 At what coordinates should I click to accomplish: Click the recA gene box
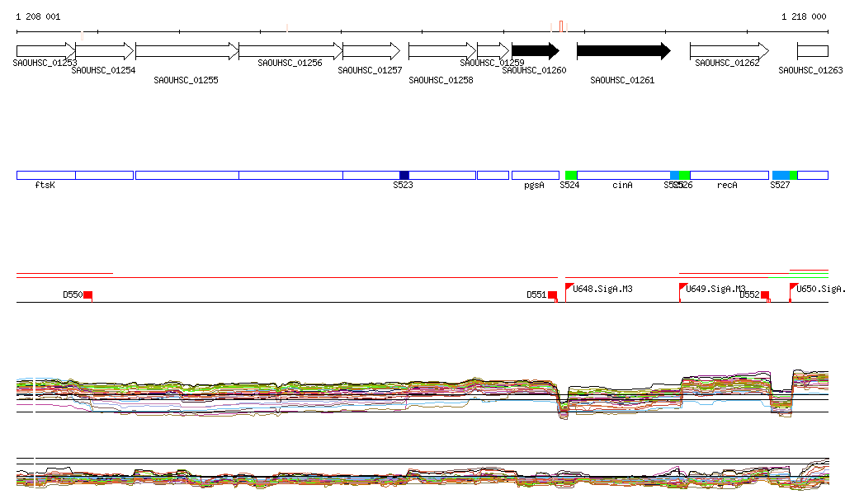pos(728,175)
